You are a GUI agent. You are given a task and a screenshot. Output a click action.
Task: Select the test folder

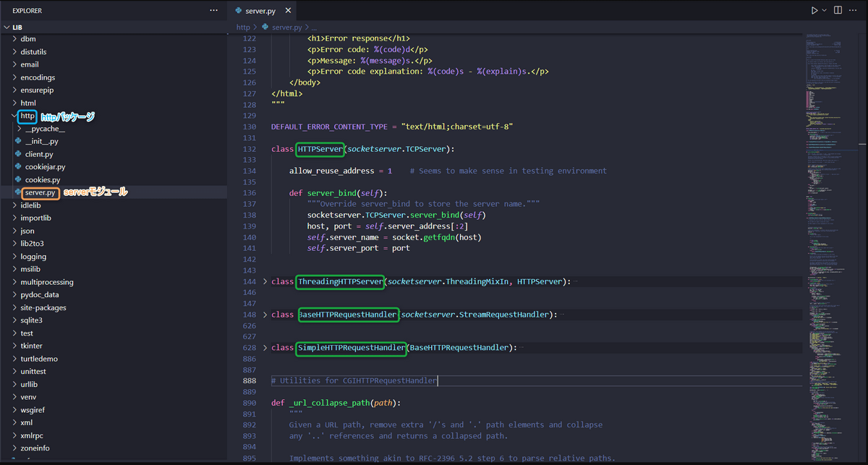[x=27, y=333]
